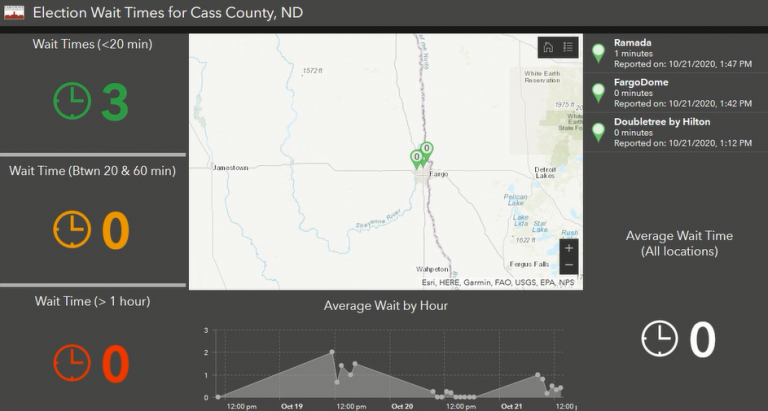This screenshot has height=411, width=768.
Task: Zoom out with the map minus button
Action: tap(569, 265)
